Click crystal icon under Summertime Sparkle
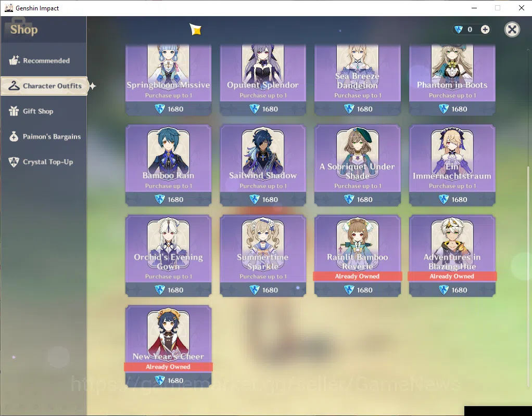 click(x=255, y=290)
